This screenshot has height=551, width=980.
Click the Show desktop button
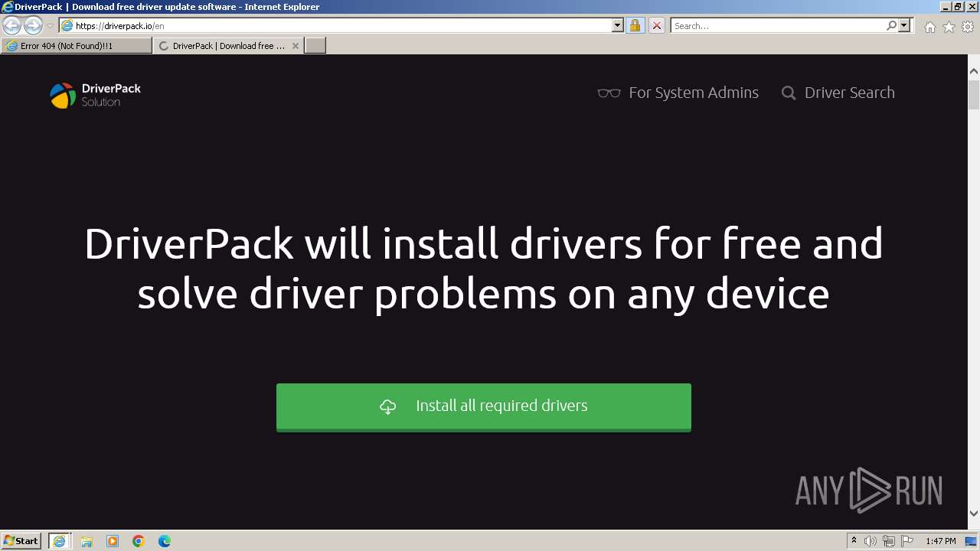[972, 541]
